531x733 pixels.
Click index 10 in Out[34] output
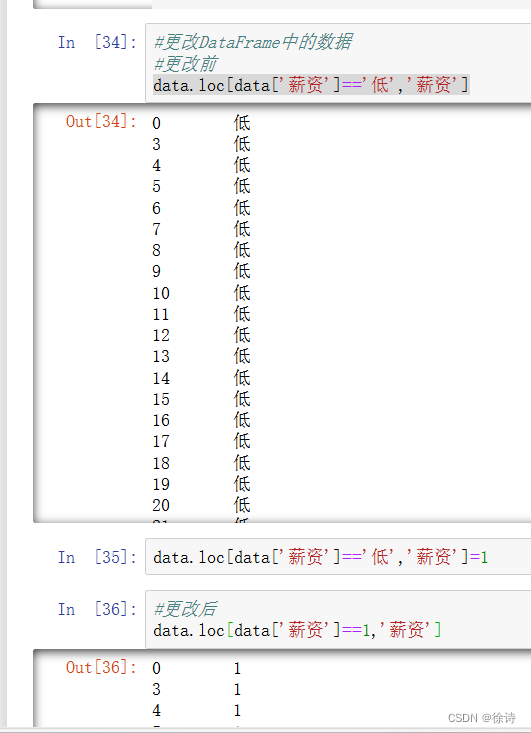click(x=161, y=293)
